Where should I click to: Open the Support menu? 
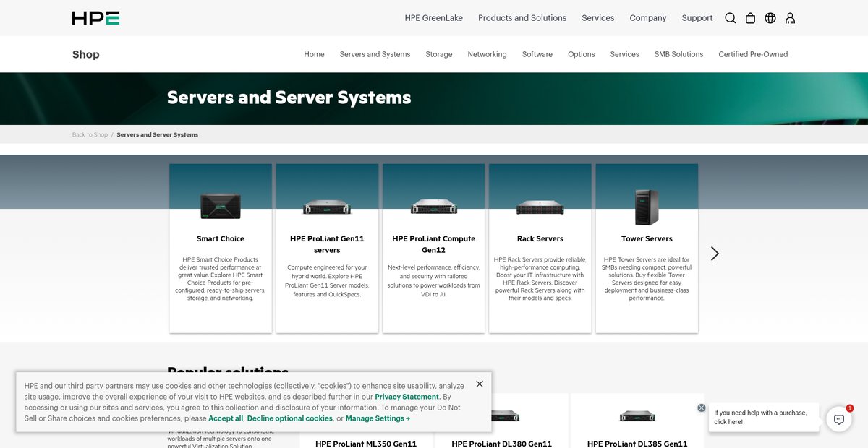697,18
